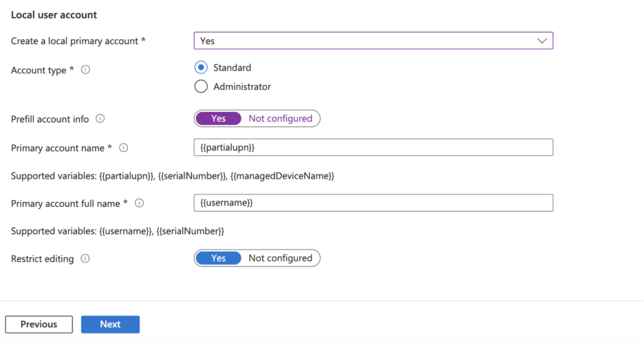Set Prefill account info to Yes
The width and height of the screenshot is (644, 345).
(218, 118)
